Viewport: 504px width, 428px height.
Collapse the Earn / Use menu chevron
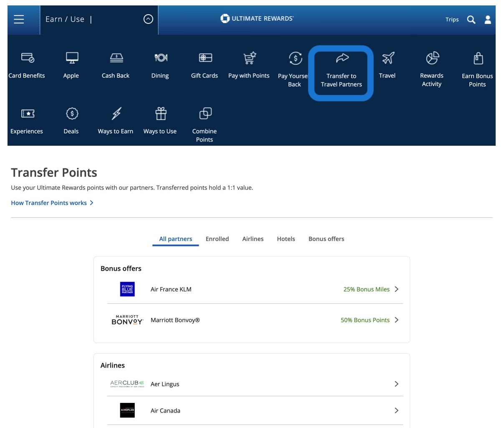tap(148, 19)
